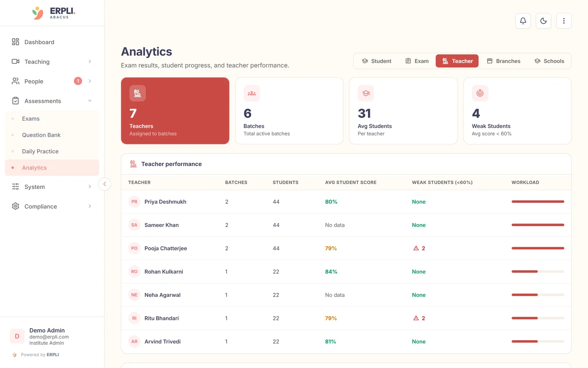This screenshot has width=588, height=368.
Task: Switch to the Branches tab
Action: pyautogui.click(x=503, y=61)
